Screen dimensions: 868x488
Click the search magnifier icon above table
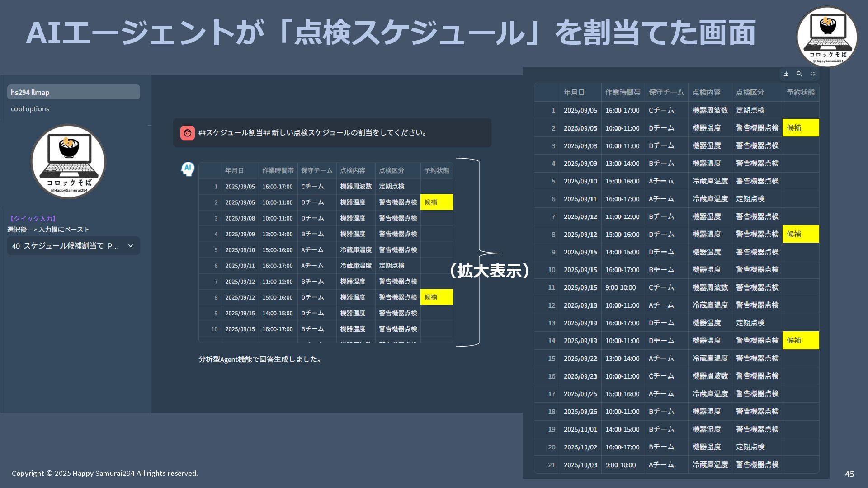pyautogui.click(x=799, y=74)
